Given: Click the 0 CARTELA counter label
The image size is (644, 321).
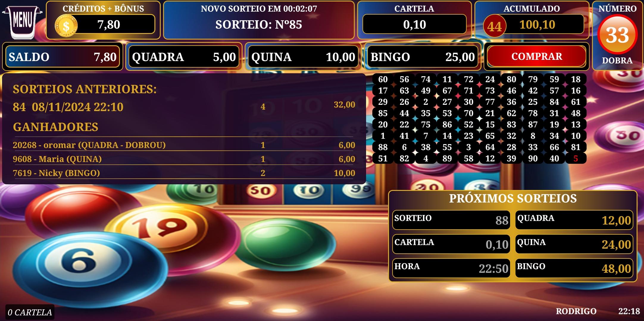Looking at the screenshot, I should click(x=30, y=312).
